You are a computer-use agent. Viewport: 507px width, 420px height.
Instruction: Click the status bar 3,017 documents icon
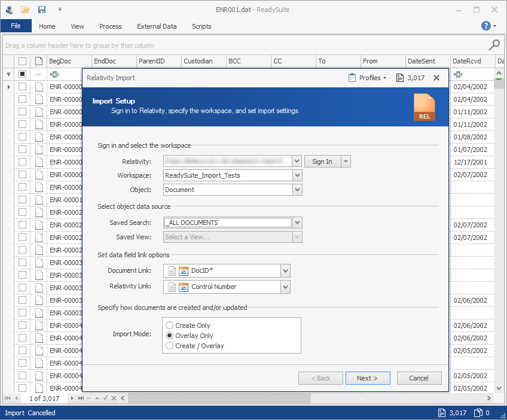[x=442, y=413]
